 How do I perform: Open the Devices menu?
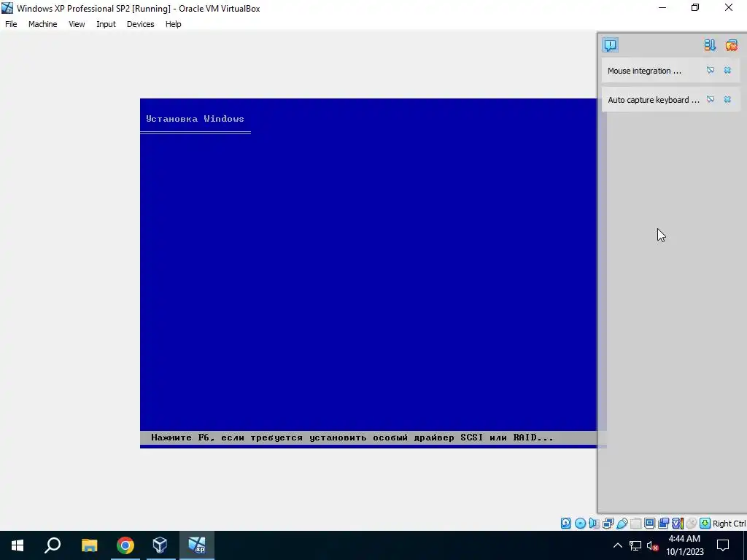pos(141,24)
